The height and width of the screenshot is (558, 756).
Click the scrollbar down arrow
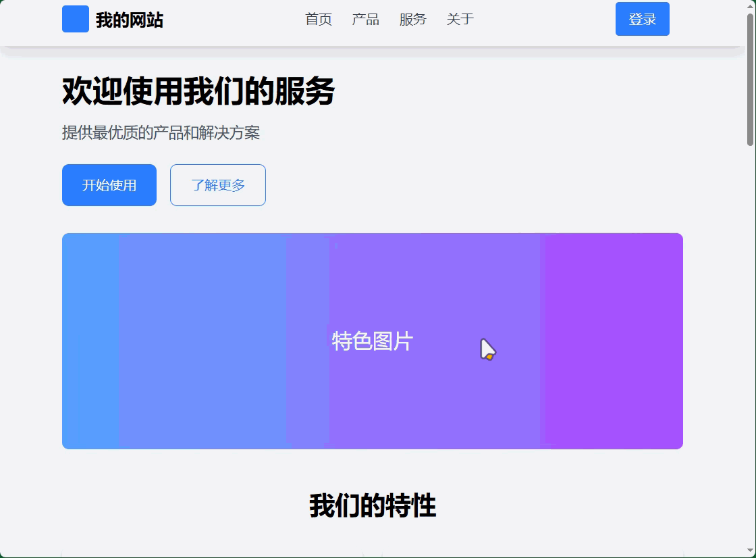coord(750,551)
